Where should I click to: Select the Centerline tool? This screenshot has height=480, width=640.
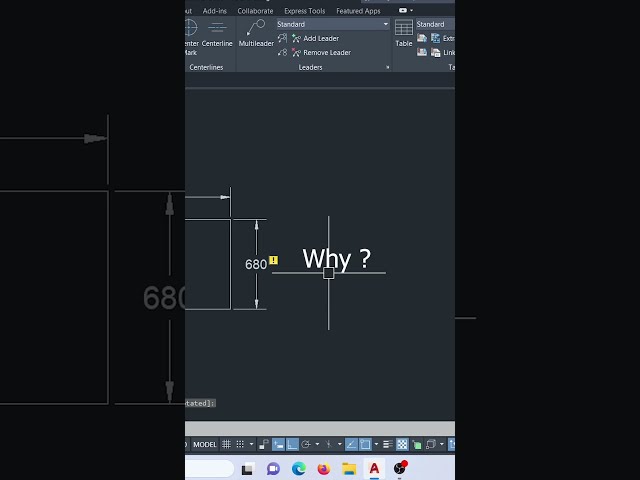[217, 33]
